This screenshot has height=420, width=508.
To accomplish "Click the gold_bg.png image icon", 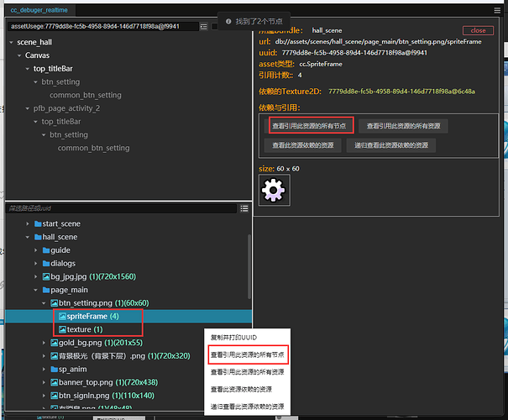I will point(54,343).
